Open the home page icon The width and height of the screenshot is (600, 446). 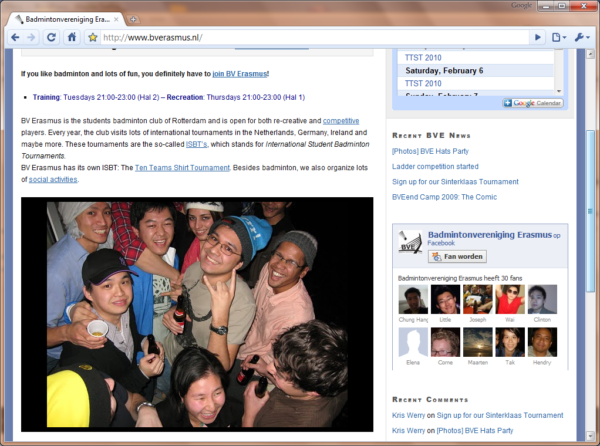click(72, 37)
